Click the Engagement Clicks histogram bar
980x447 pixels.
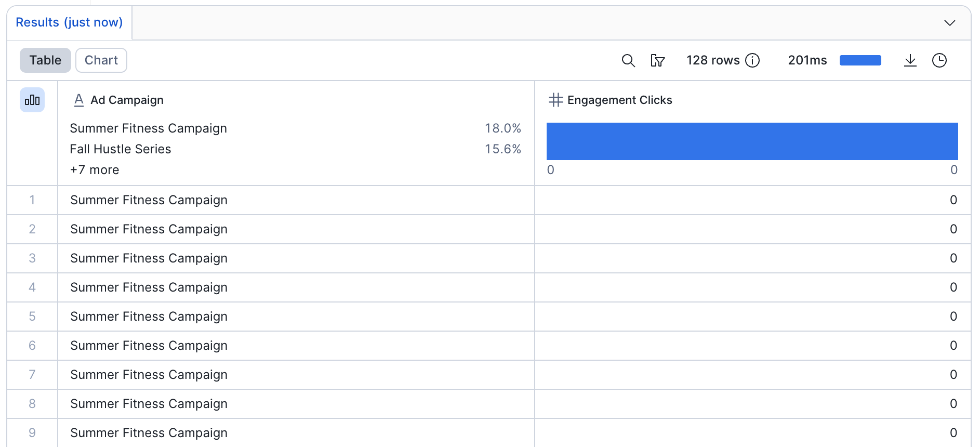coord(752,141)
